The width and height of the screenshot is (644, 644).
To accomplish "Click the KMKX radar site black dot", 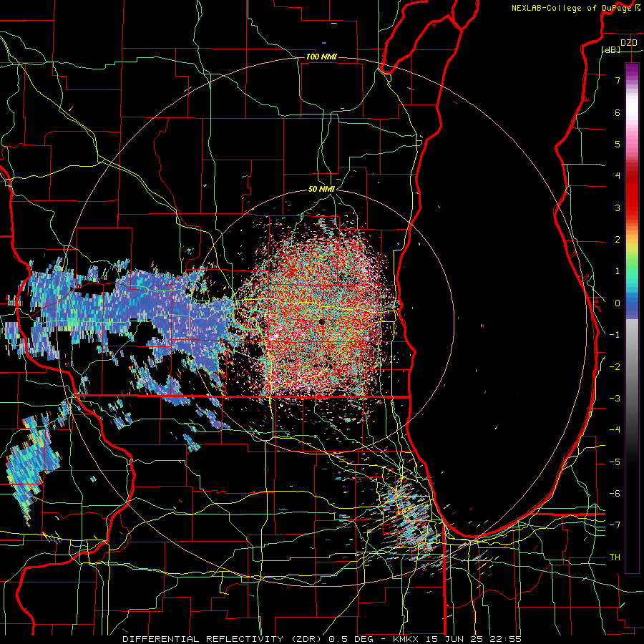I will coord(322,322).
